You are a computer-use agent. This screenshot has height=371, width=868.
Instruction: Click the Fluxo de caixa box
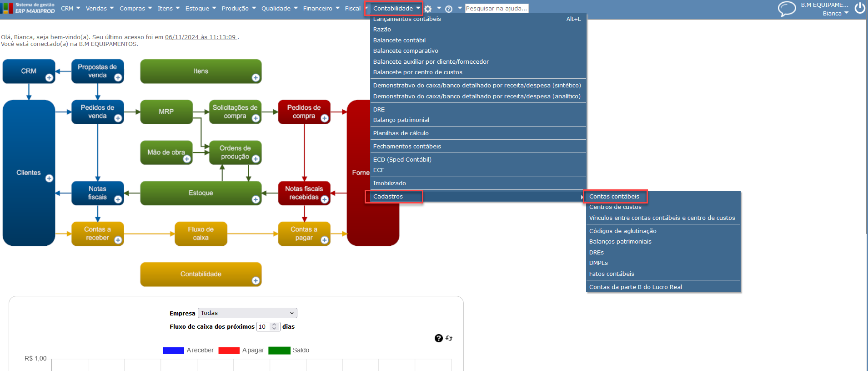click(x=201, y=234)
